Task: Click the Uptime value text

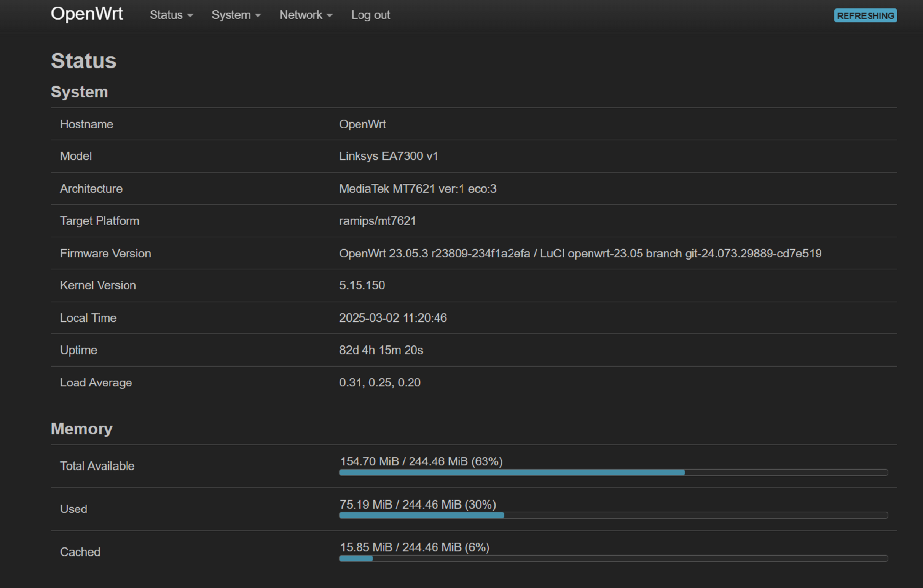Action: click(x=381, y=350)
